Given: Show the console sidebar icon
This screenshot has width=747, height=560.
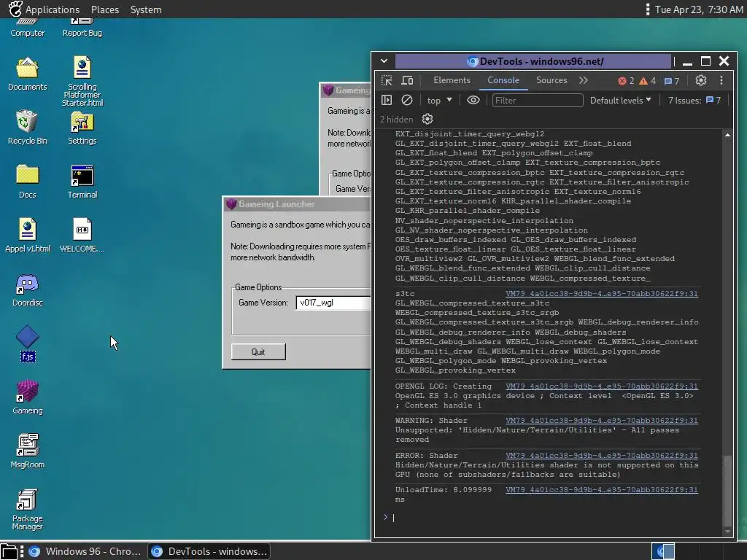Looking at the screenshot, I should tap(387, 100).
